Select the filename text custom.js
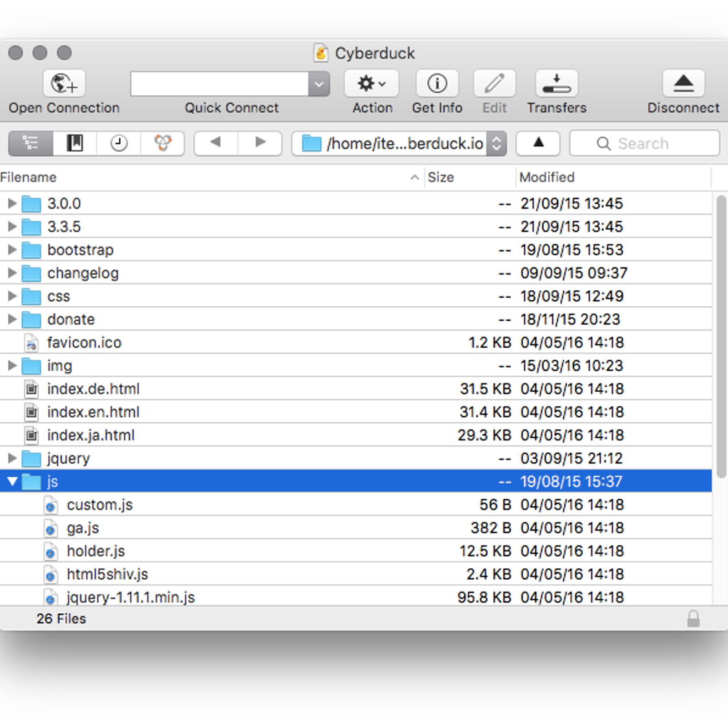This screenshot has width=728, height=728. [x=100, y=505]
